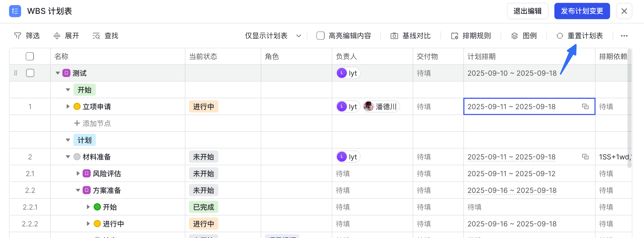
Task: Click the drag handle on 测试 row
Action: click(16, 73)
